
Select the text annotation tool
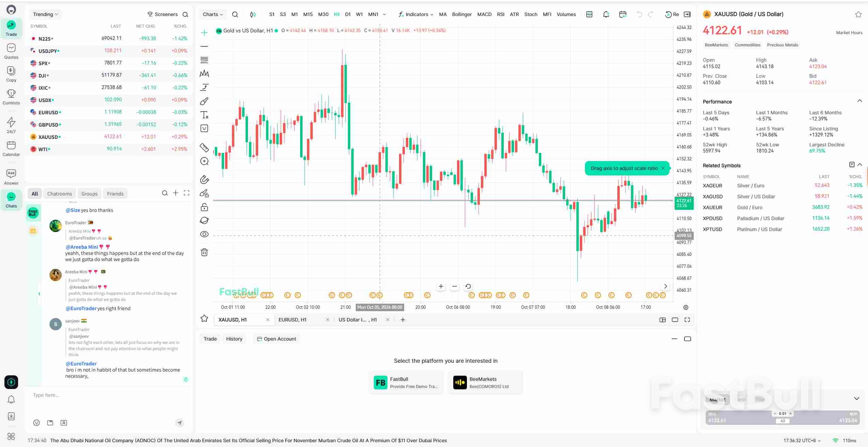204,115
